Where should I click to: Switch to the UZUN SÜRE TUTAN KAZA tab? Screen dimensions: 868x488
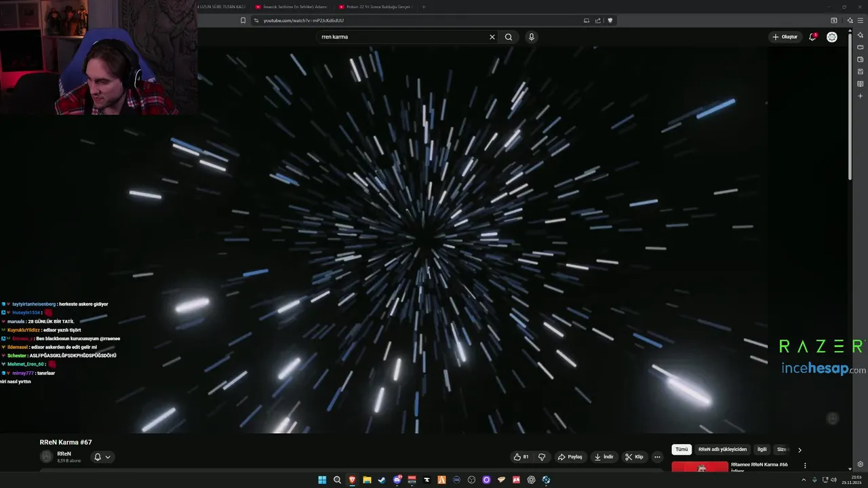point(220,7)
